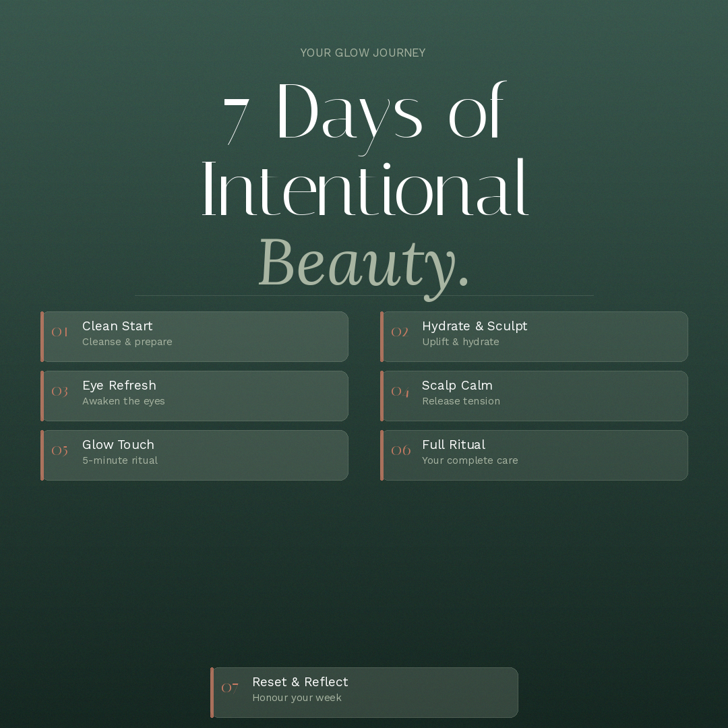Click the 05 day number

(x=59, y=451)
